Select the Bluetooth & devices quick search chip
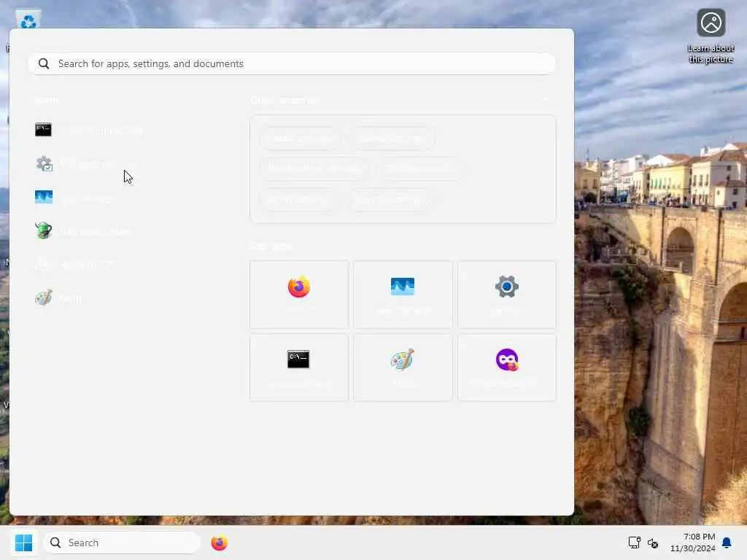The image size is (747, 560). [x=314, y=168]
